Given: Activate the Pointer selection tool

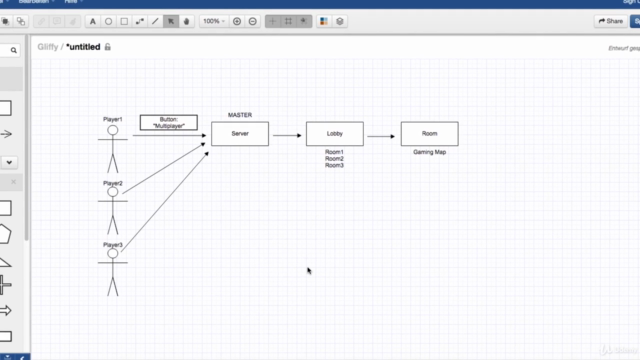Looking at the screenshot, I should (171, 21).
